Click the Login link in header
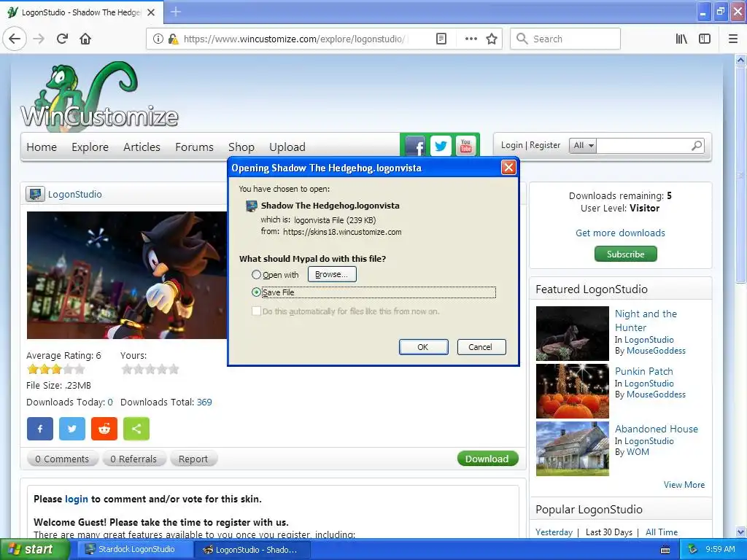This screenshot has height=560, width=747. pyautogui.click(x=511, y=145)
